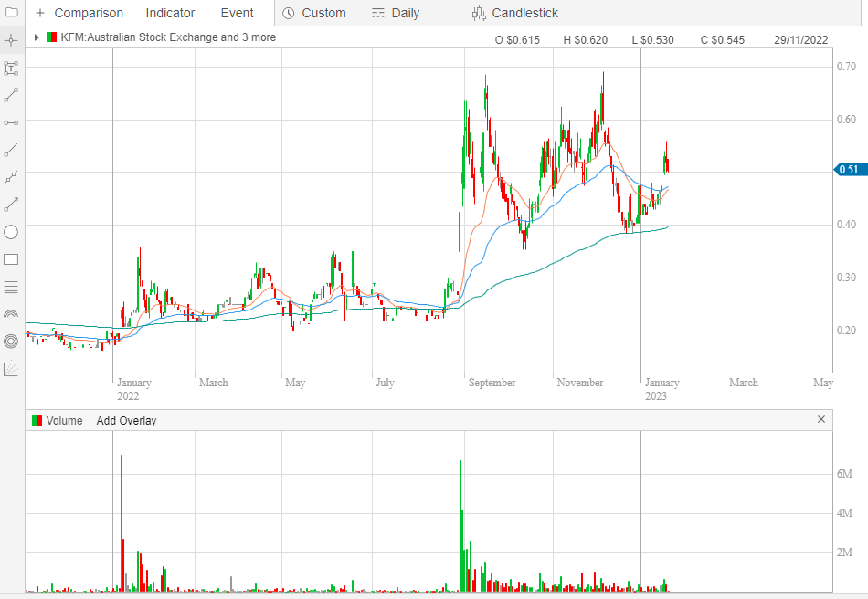Select the Fibonacci arcs tool
The image size is (868, 599).
(11, 313)
